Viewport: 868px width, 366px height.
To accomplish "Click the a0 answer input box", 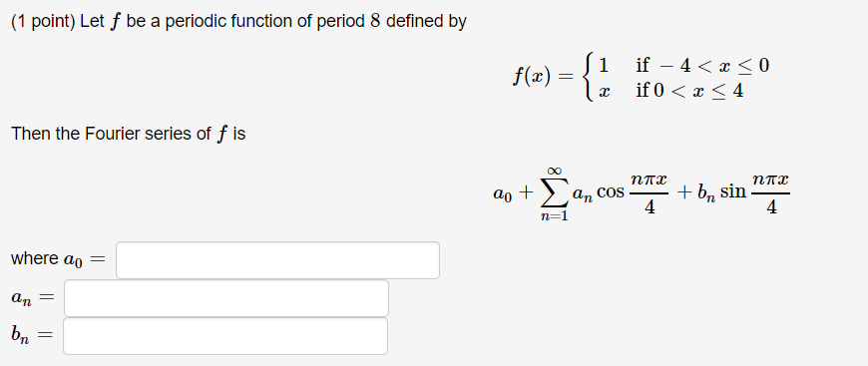I will (278, 260).
